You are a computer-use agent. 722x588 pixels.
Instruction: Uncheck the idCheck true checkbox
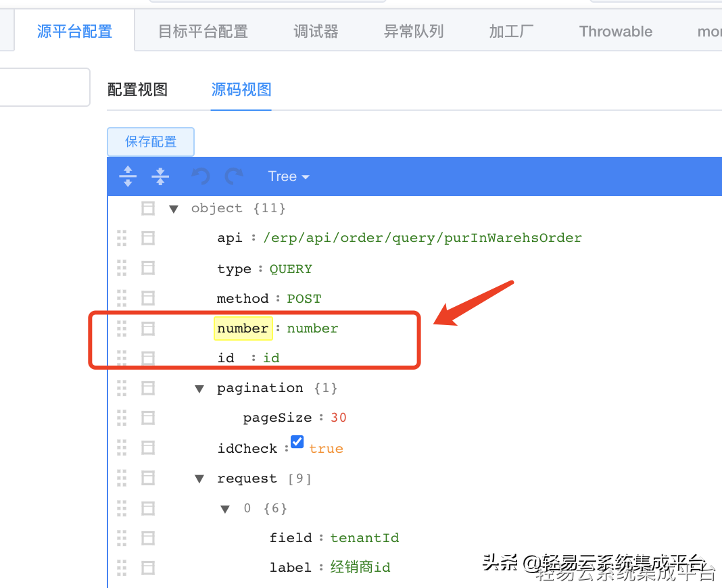coord(297,441)
